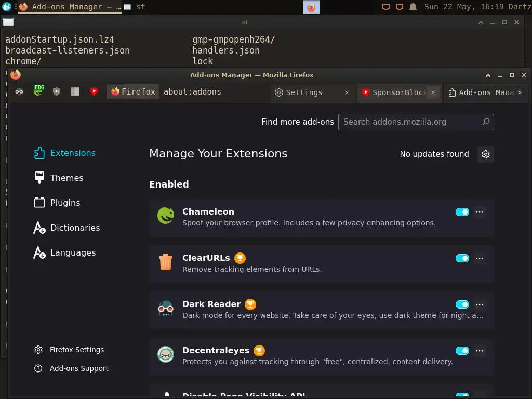Select Add-ons Manager task in top panel
532x399 pixels.
(70, 7)
